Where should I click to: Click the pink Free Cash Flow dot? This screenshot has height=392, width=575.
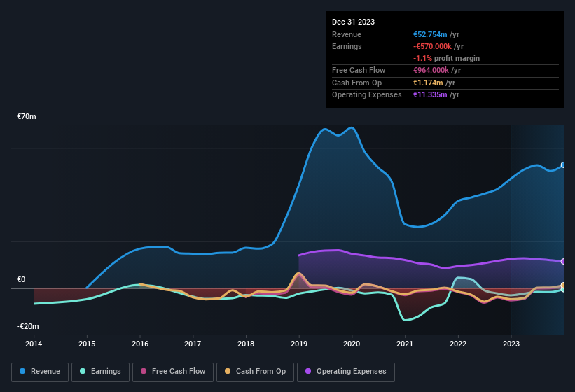point(144,372)
